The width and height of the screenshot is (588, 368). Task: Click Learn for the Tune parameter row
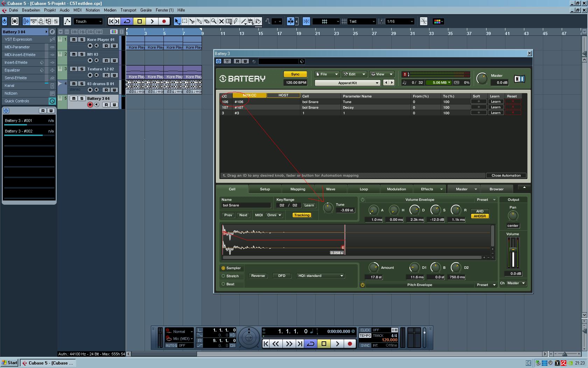tap(495, 102)
